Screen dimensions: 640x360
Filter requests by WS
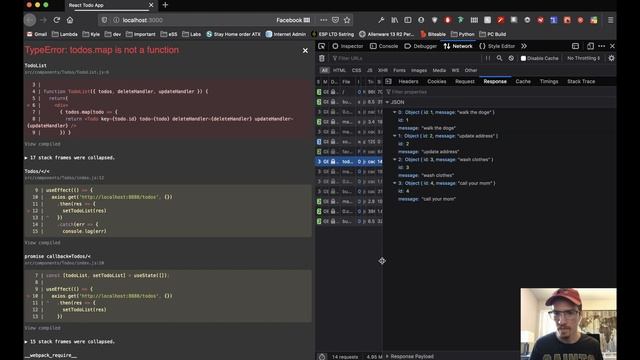click(x=455, y=70)
